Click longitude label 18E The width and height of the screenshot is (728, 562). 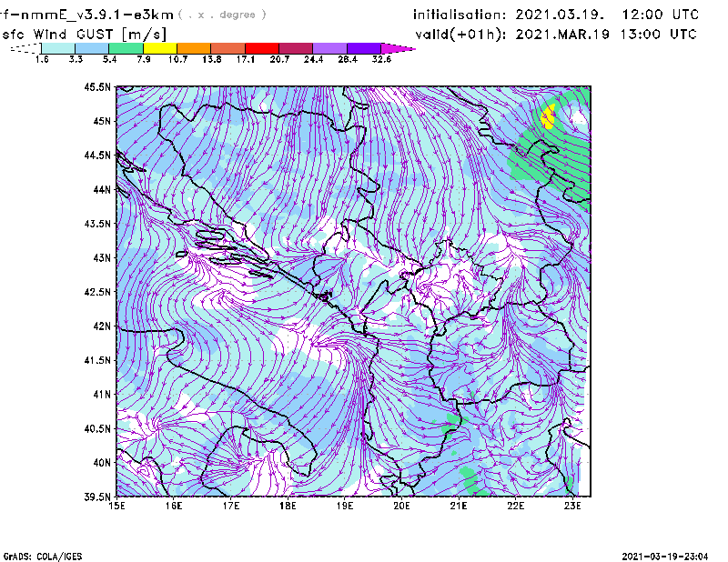[288, 506]
